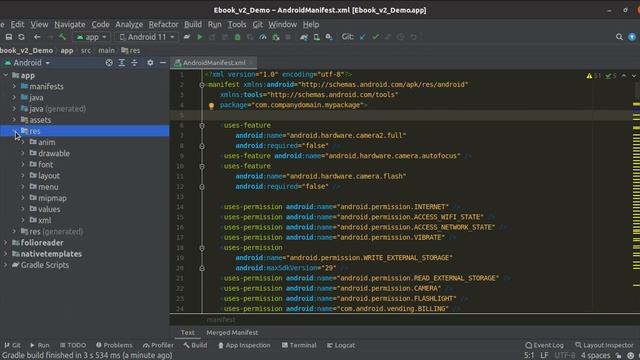Run the app with green play icon
This screenshot has height=360, width=640.
(200, 37)
